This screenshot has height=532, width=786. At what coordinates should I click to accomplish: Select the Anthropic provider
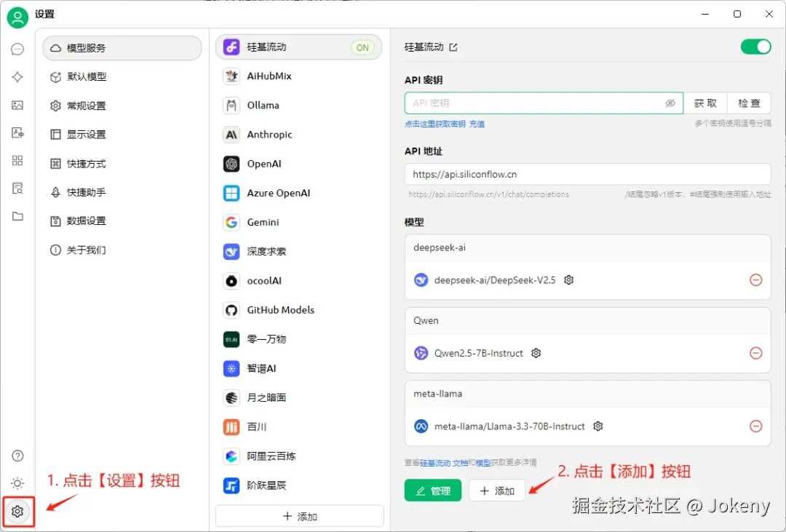299,135
